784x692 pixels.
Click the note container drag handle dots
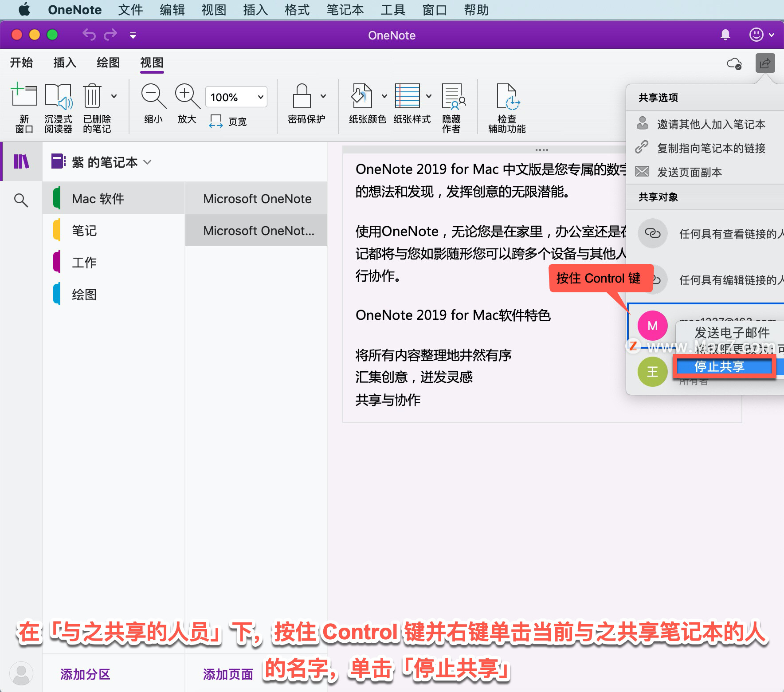point(542,149)
